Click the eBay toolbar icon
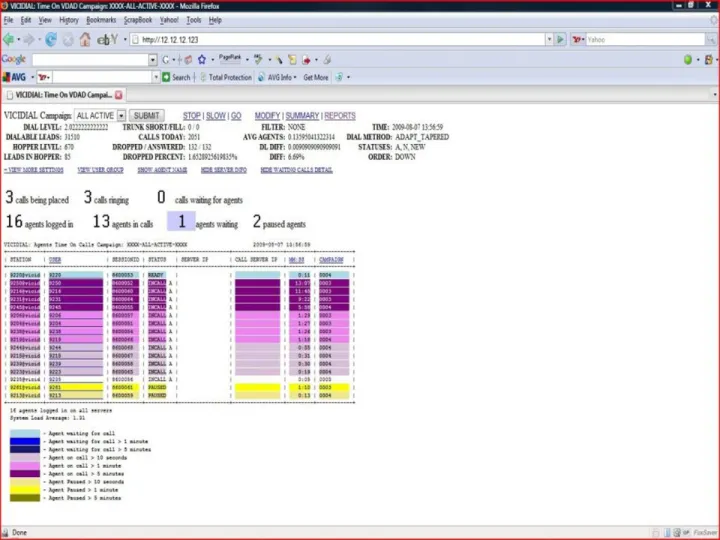 click(x=107, y=39)
